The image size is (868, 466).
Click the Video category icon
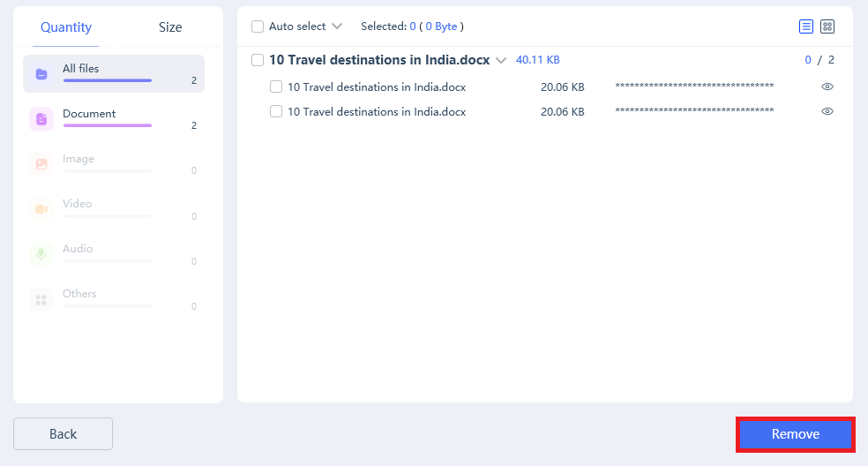click(41, 209)
